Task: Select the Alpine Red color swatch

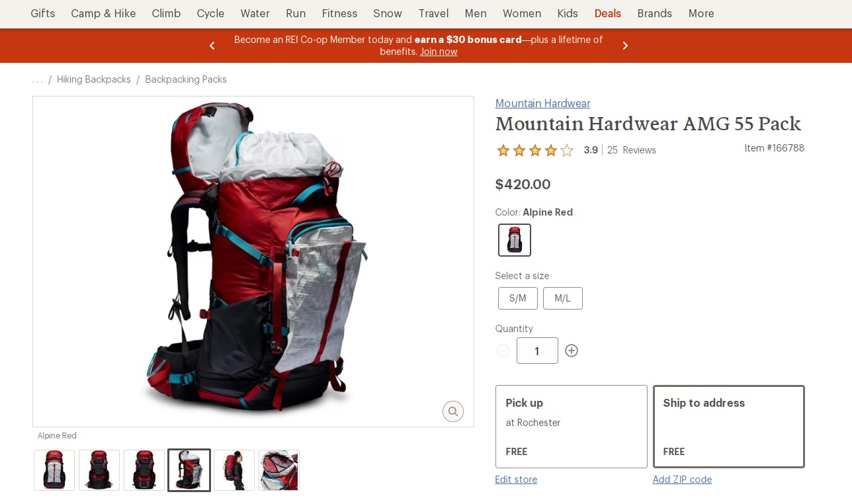Action: [515, 240]
